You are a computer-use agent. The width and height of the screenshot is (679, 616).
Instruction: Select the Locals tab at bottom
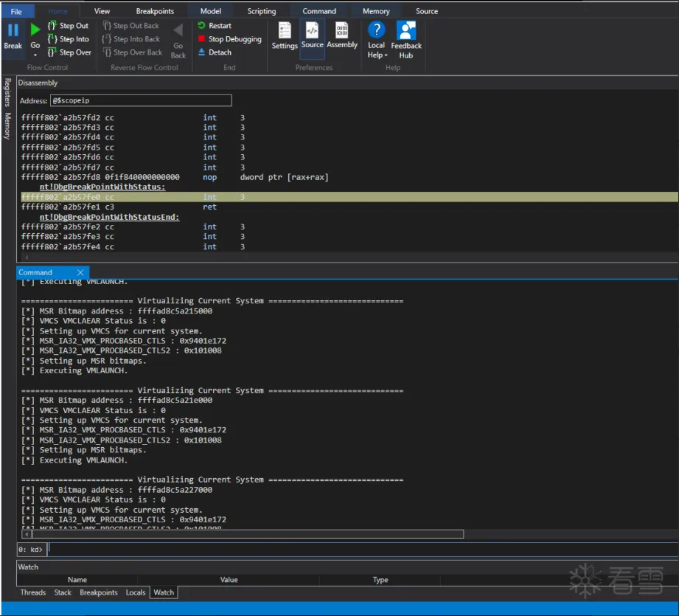click(x=136, y=592)
